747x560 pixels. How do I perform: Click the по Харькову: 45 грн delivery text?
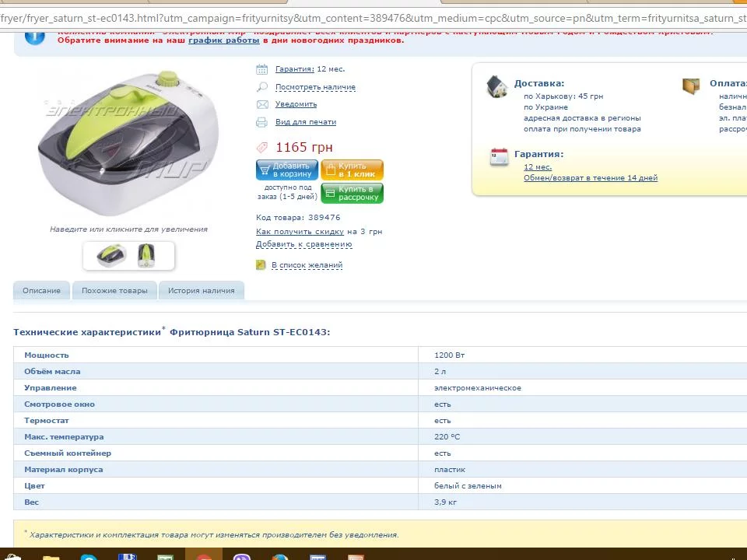coord(563,96)
